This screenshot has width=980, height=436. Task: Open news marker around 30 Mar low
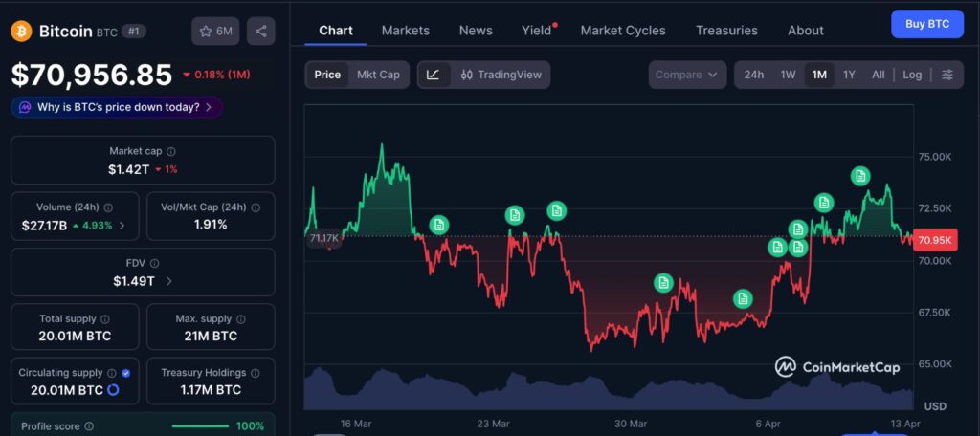(x=663, y=283)
